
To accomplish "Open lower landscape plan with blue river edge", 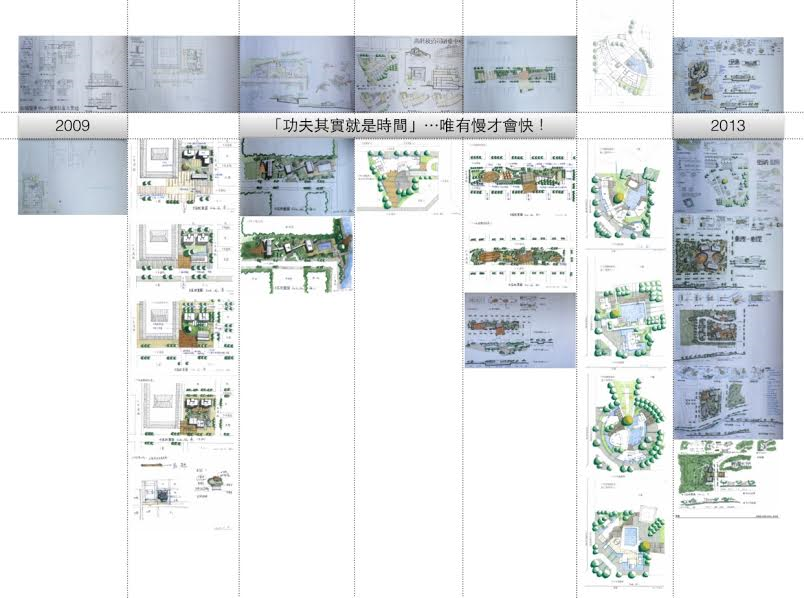I will tap(296, 255).
